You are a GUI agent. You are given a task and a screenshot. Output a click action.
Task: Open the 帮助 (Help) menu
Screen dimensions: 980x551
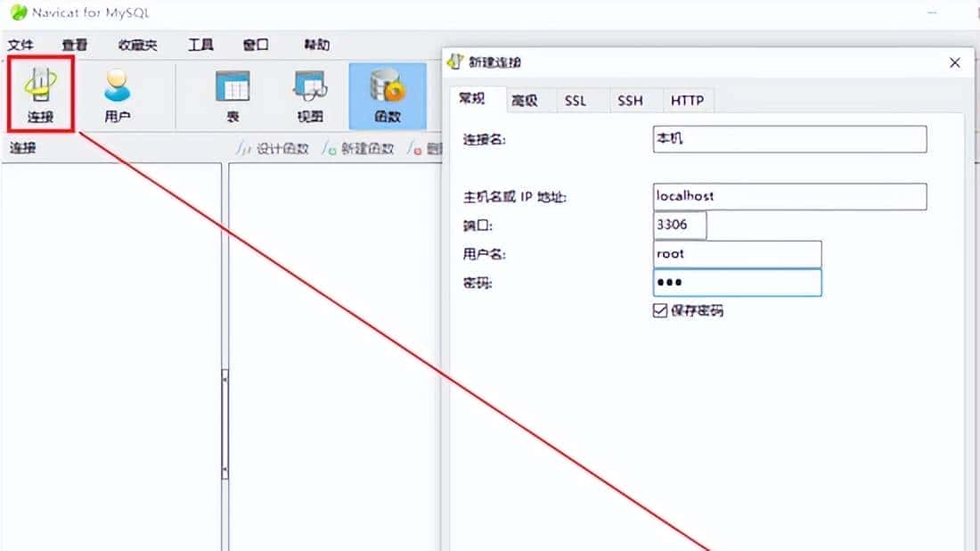coord(316,44)
